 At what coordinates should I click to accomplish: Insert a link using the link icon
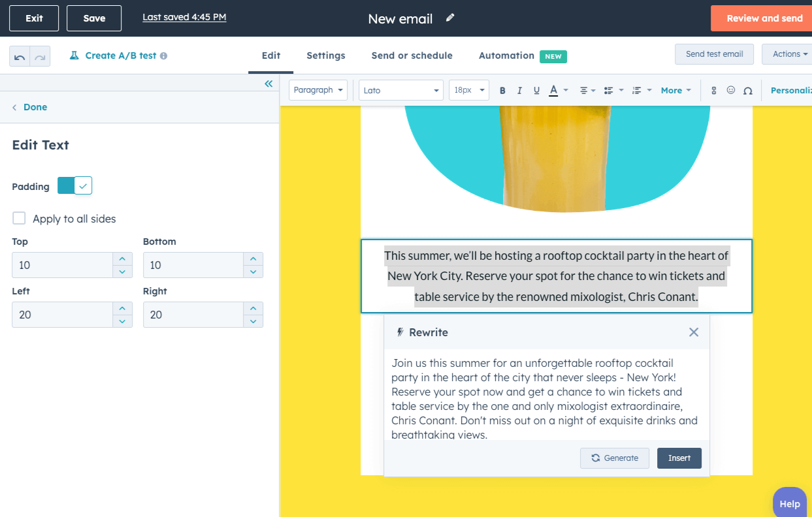[713, 91]
